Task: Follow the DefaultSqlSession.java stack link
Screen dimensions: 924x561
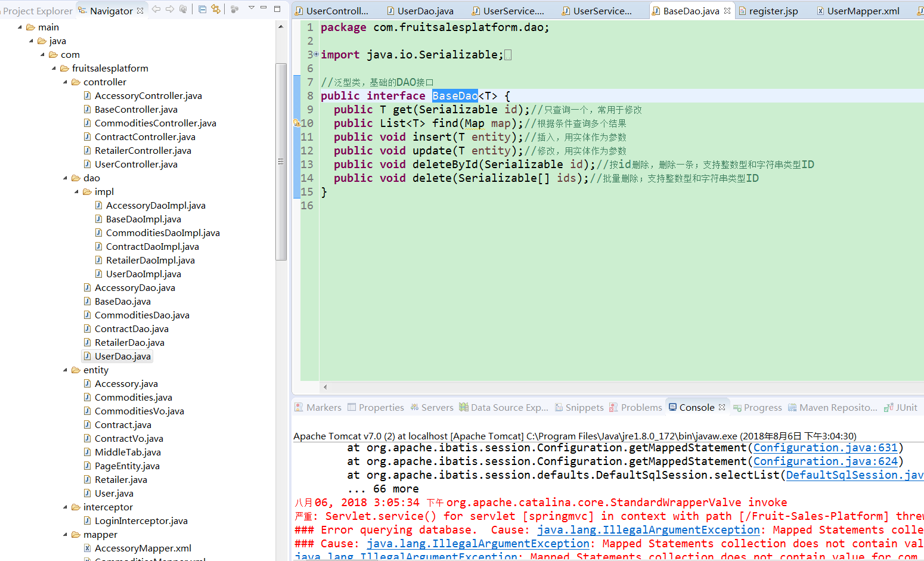Action: pyautogui.click(x=855, y=475)
